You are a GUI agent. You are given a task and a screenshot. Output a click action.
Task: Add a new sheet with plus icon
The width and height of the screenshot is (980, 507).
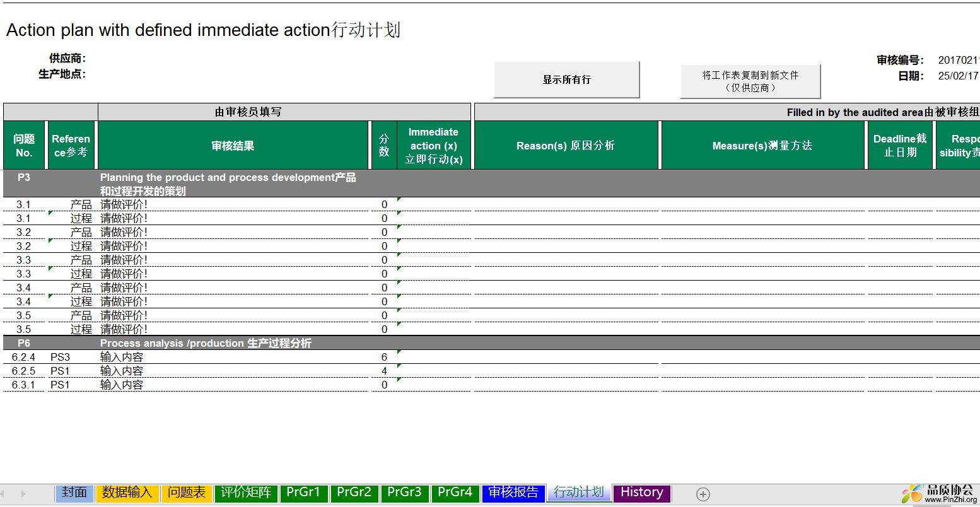703,494
